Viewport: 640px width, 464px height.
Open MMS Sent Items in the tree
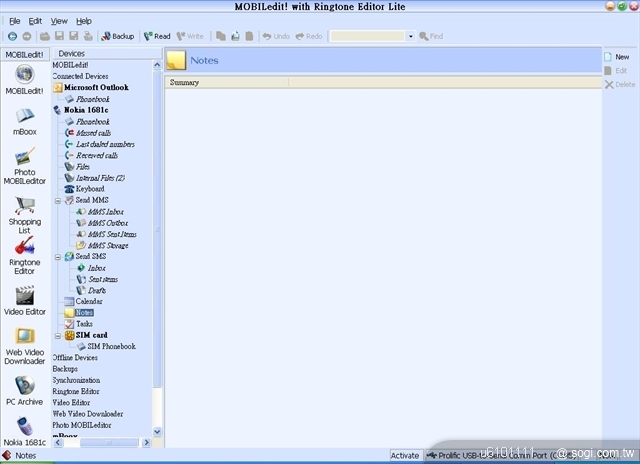pos(112,234)
